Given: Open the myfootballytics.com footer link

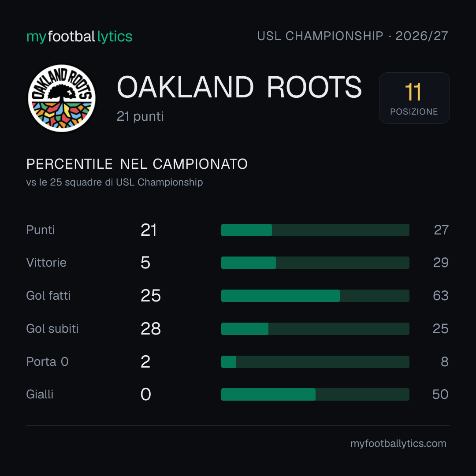Looking at the screenshot, I should click(398, 443).
